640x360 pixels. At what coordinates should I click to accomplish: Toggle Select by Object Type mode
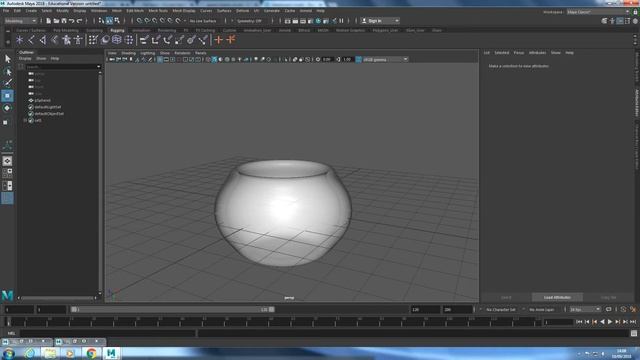click(109, 20)
